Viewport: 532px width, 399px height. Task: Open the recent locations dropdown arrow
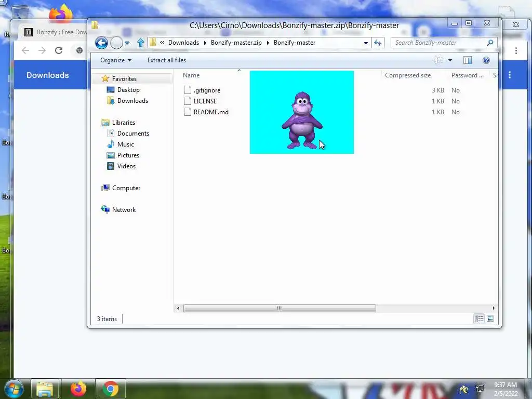click(x=127, y=43)
